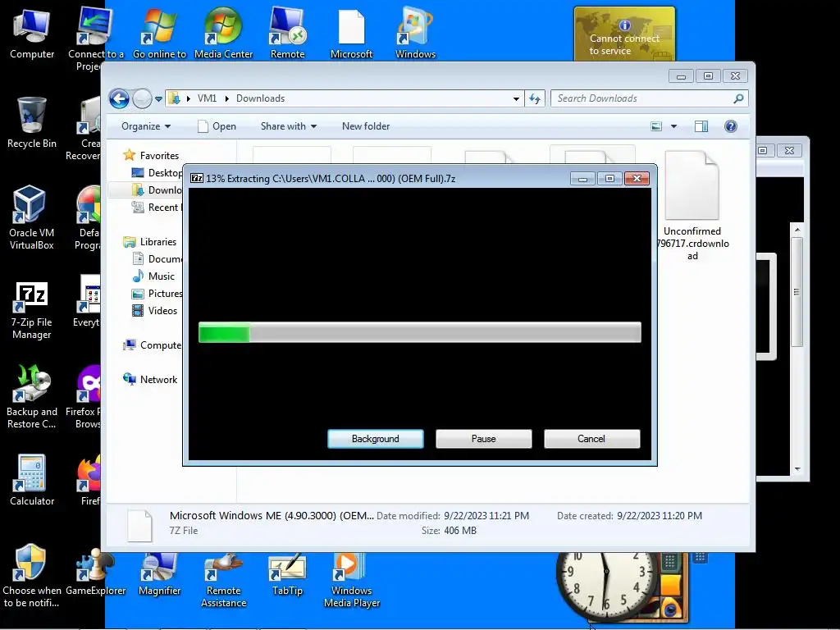Click the search magnifier in Search Downloads
Screen dimensions: 840x630
(738, 98)
